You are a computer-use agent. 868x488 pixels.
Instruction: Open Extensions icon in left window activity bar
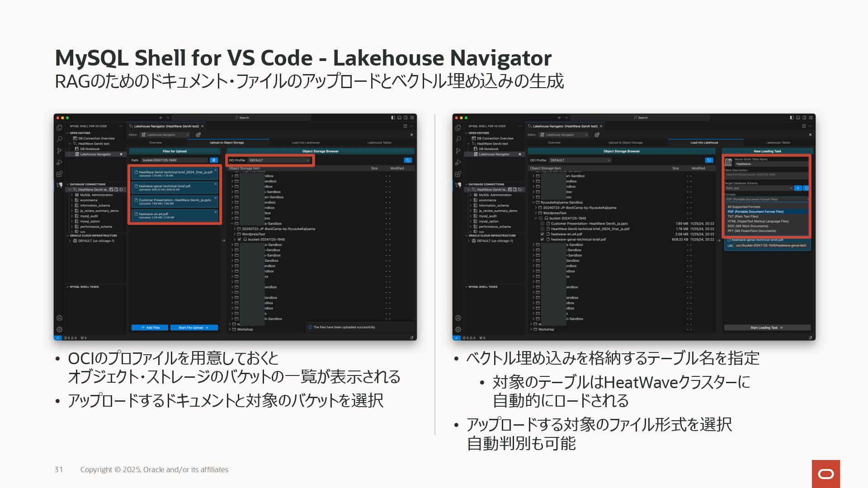click(59, 174)
